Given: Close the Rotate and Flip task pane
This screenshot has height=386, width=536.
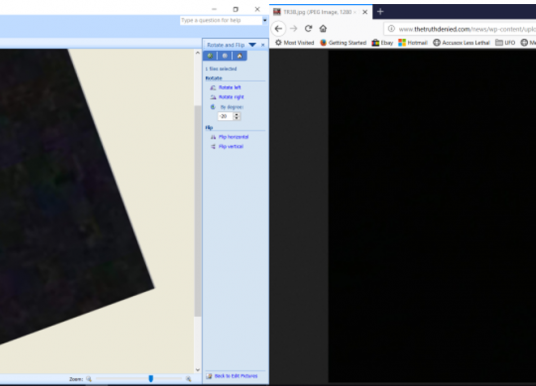Looking at the screenshot, I should tap(263, 45).
